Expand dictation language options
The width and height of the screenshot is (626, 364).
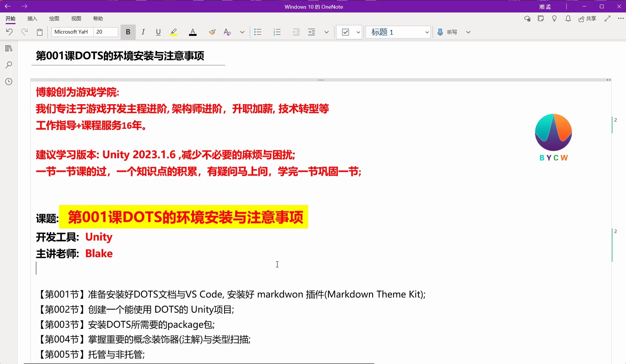pyautogui.click(x=468, y=32)
